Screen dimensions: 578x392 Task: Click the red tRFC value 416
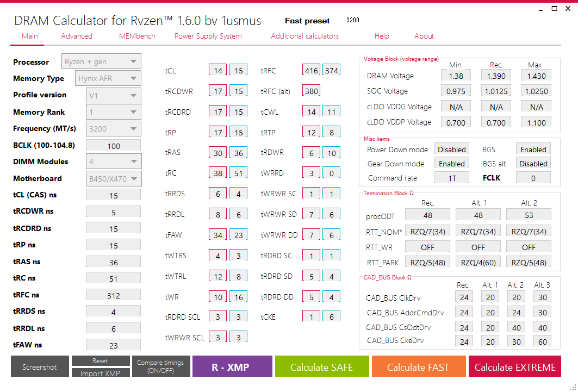point(312,70)
